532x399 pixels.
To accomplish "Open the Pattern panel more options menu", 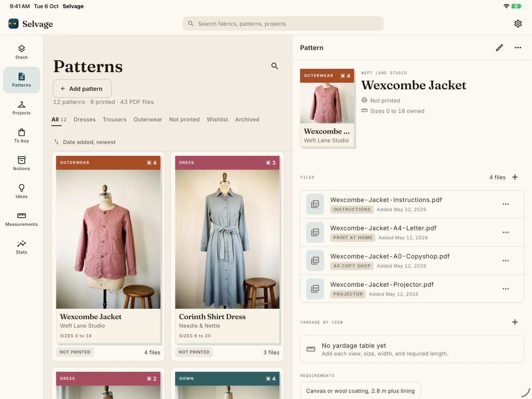I will tap(518, 48).
